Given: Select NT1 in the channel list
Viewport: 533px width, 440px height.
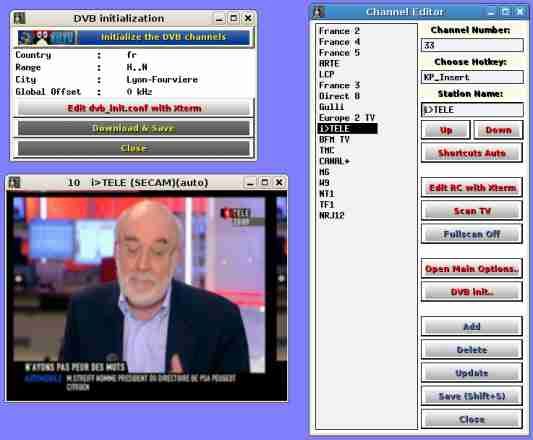Looking at the screenshot, I should [327, 194].
